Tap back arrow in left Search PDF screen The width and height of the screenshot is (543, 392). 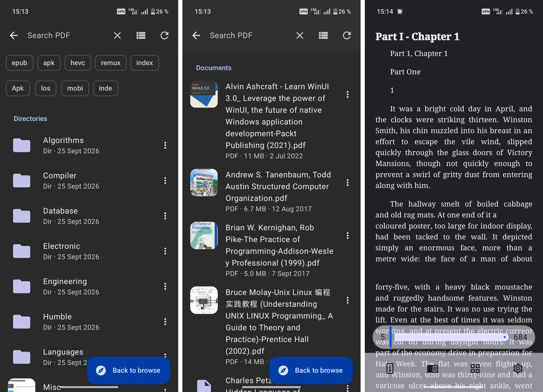coord(14,35)
